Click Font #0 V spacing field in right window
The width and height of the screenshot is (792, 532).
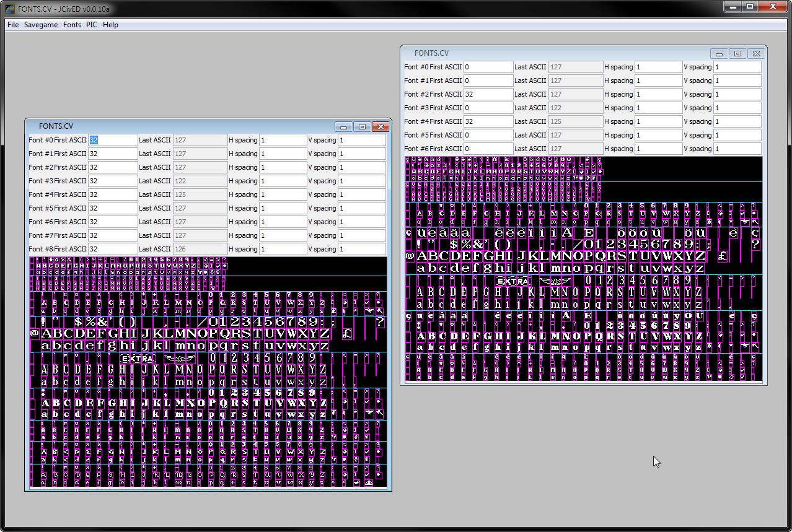pos(737,67)
